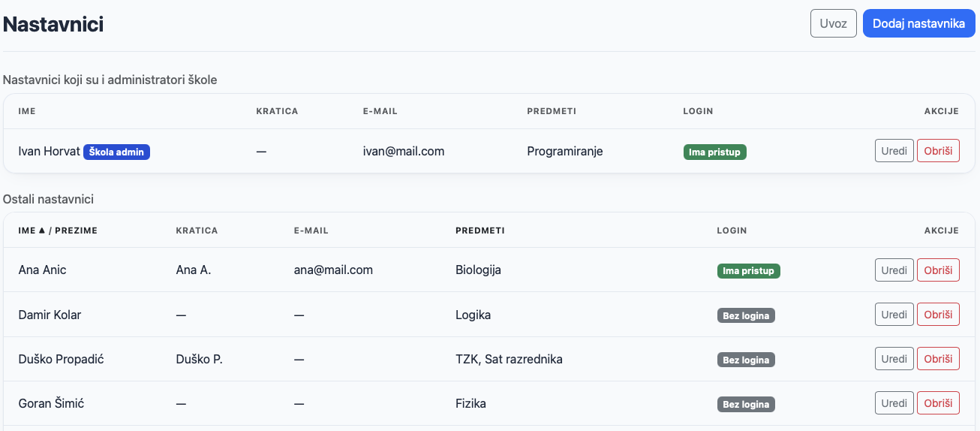Screen dimensions: 980x431
Task: Sort by PREZIME column header
Action: click(x=77, y=231)
